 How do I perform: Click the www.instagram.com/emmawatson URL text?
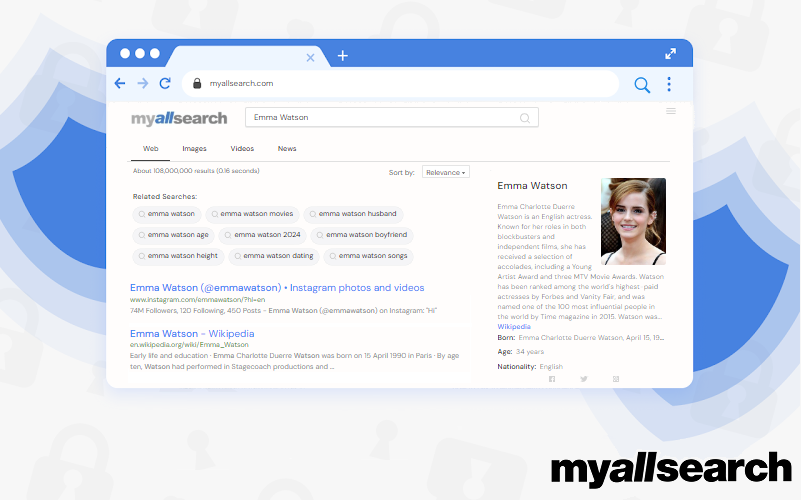click(x=197, y=300)
